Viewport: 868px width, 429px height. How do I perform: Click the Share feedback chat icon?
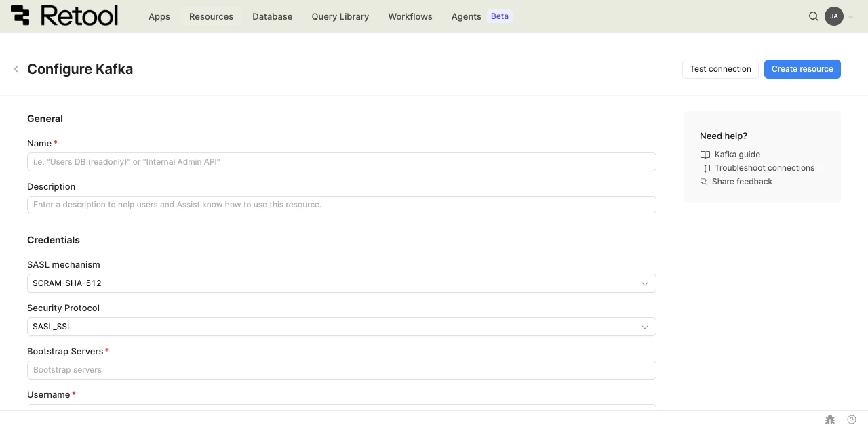click(x=704, y=182)
